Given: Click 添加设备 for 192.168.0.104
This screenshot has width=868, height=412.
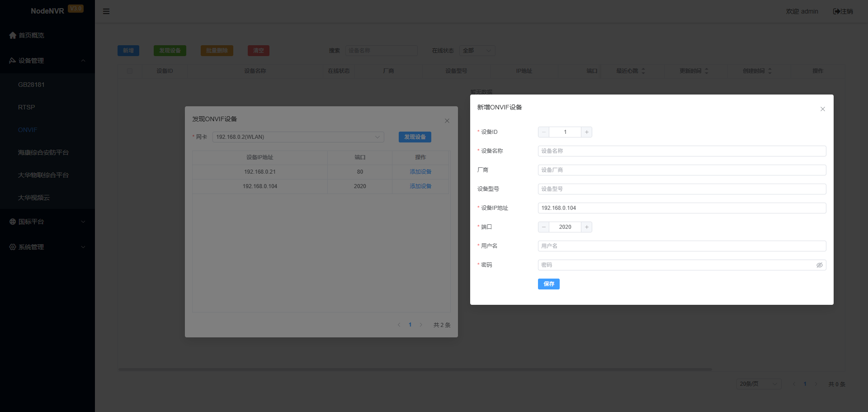Looking at the screenshot, I should pyautogui.click(x=420, y=186).
